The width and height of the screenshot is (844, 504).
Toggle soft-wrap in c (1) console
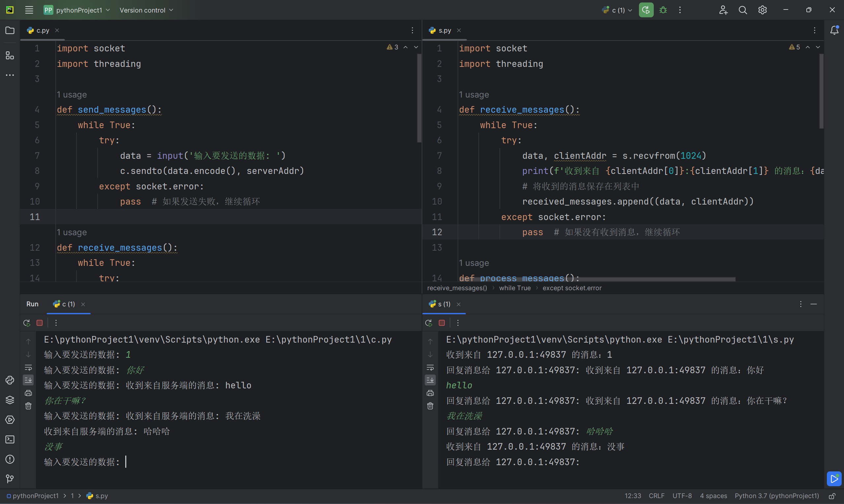point(28,368)
